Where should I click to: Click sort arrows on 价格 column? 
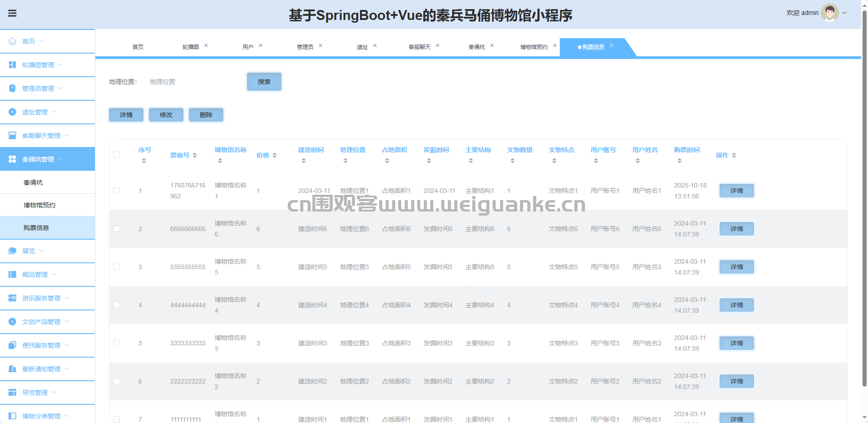tap(275, 155)
